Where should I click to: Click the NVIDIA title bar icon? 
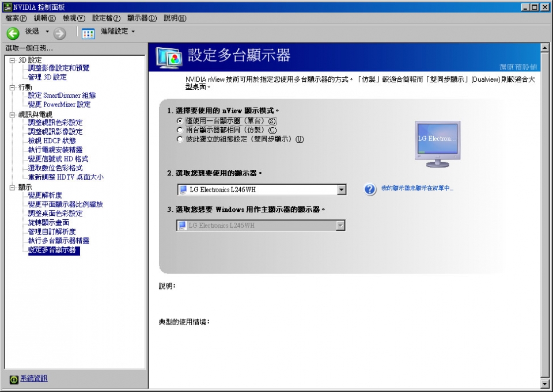(7, 7)
